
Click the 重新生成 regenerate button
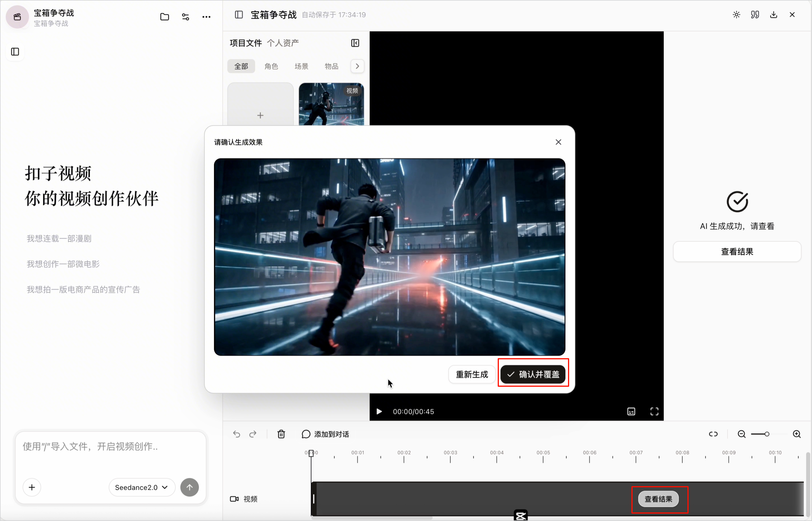[x=472, y=374]
